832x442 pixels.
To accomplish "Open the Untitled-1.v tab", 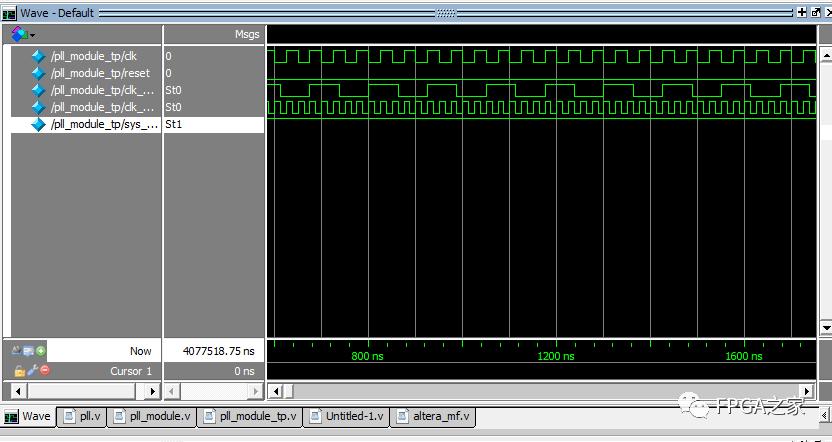I will click(347, 416).
